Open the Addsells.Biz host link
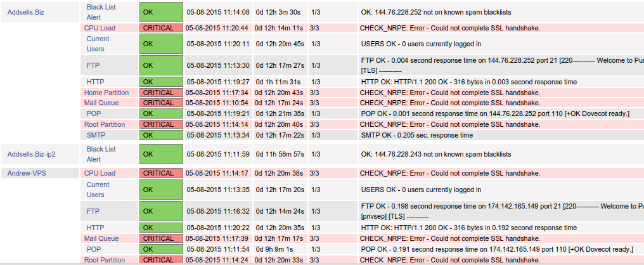 (x=25, y=12)
